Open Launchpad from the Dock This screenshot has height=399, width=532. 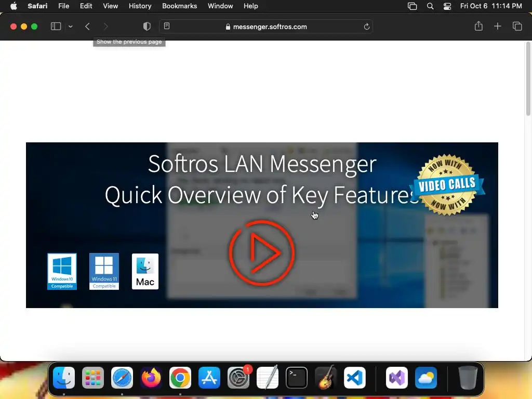pos(93,378)
